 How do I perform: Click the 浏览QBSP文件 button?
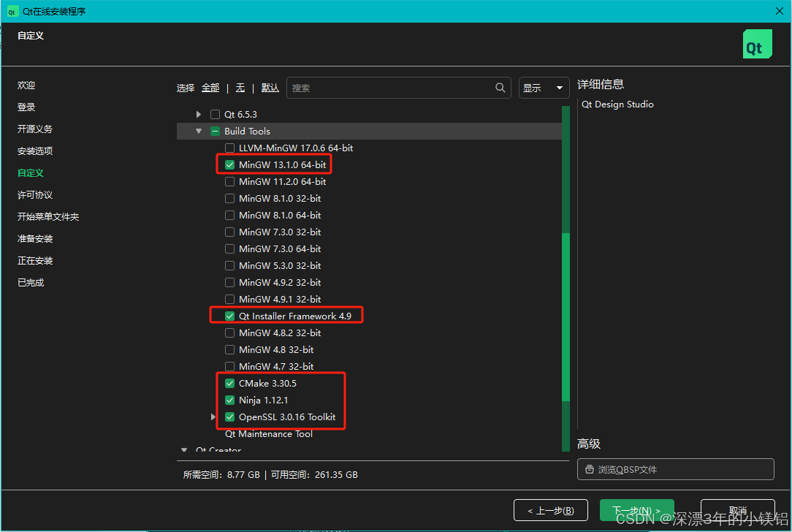pyautogui.click(x=675, y=469)
